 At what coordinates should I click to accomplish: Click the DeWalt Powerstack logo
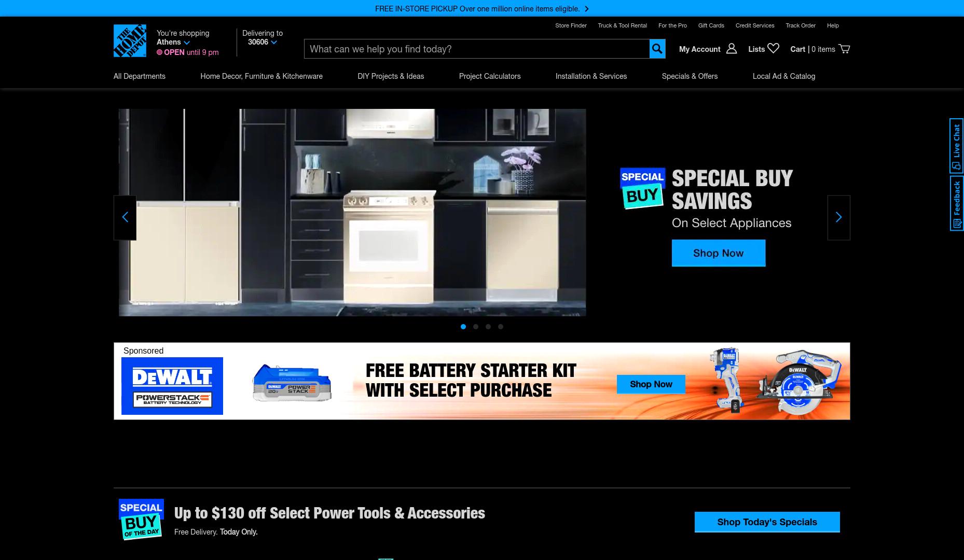[x=172, y=386]
